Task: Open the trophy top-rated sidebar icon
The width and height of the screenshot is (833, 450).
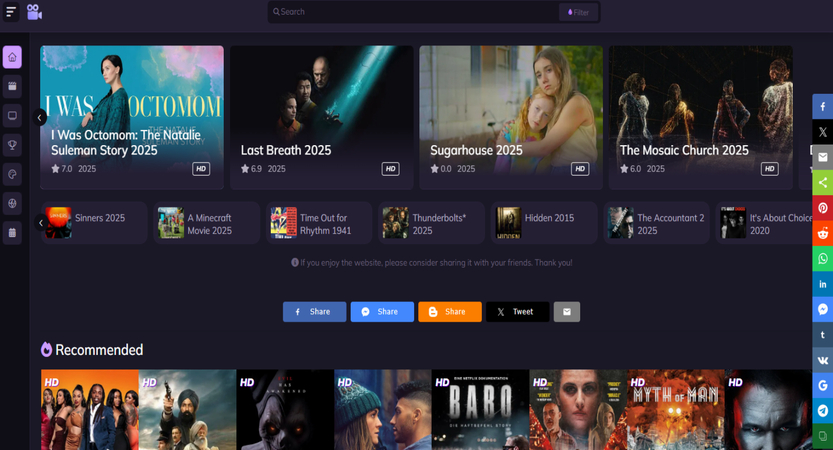Action: (12, 145)
